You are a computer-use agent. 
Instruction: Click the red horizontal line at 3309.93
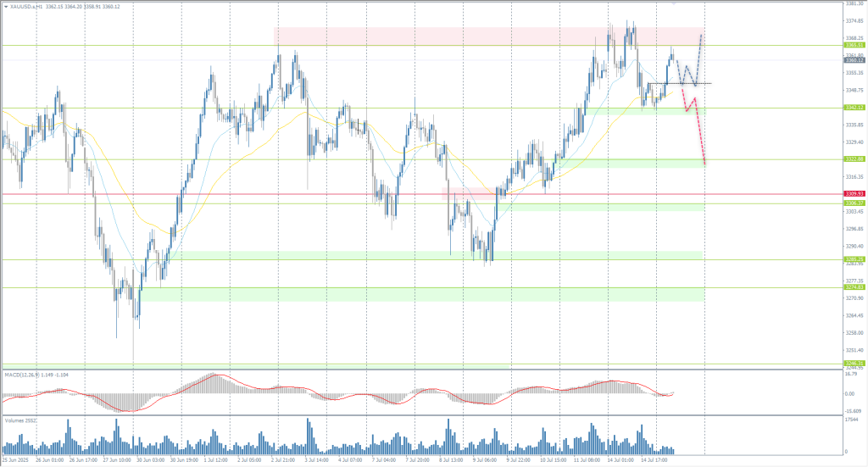(254, 194)
